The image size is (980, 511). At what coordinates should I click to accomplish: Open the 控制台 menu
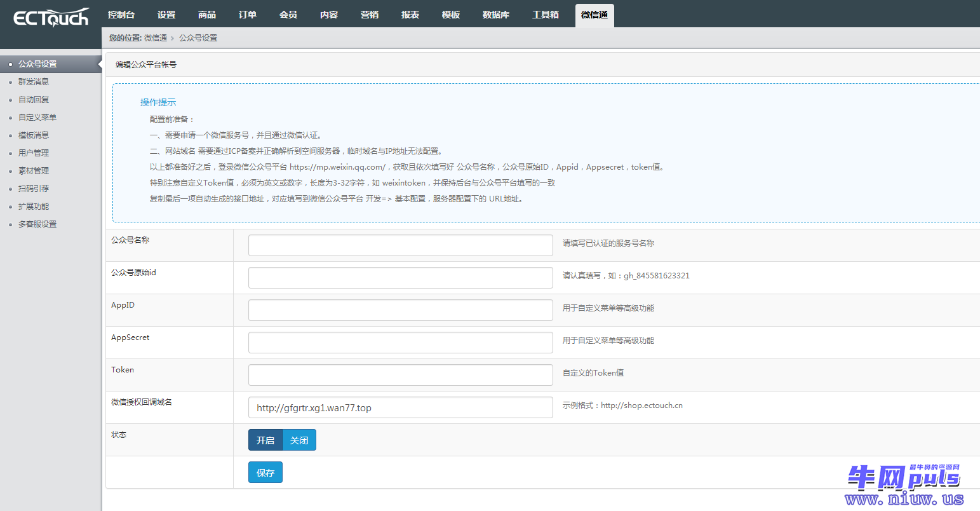121,15
